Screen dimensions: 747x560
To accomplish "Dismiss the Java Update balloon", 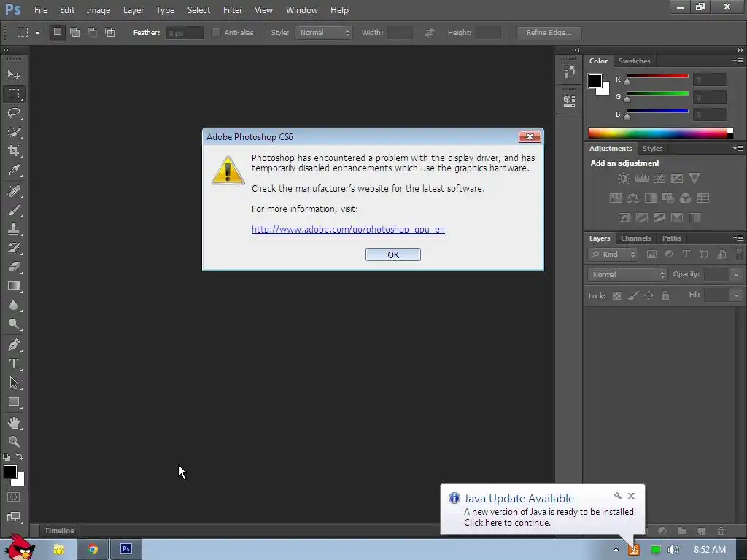I will 631,496.
